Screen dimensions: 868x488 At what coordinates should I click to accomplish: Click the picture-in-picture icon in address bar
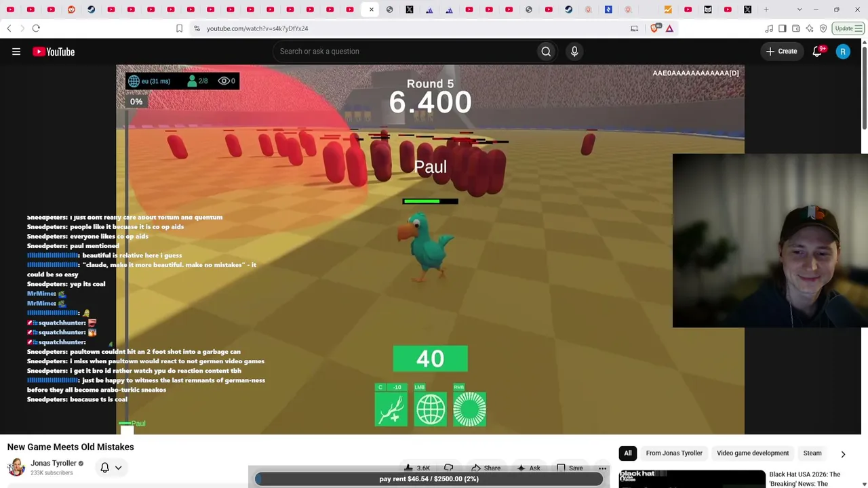634,28
